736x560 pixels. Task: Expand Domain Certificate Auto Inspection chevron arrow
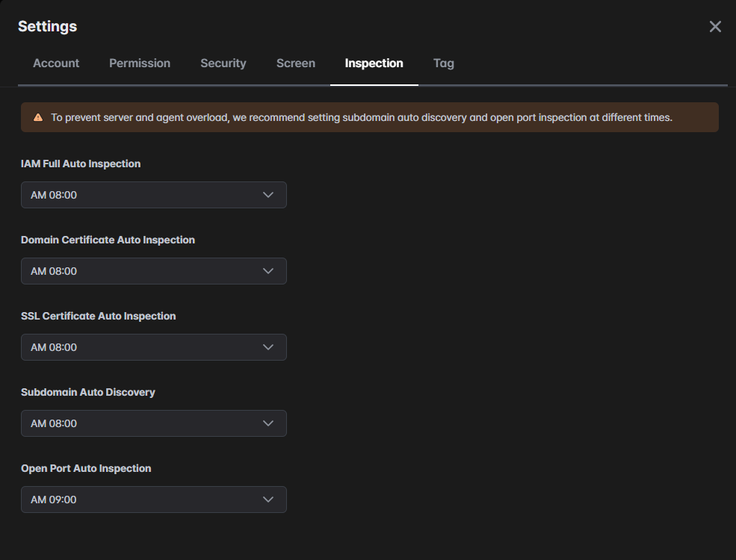click(268, 271)
